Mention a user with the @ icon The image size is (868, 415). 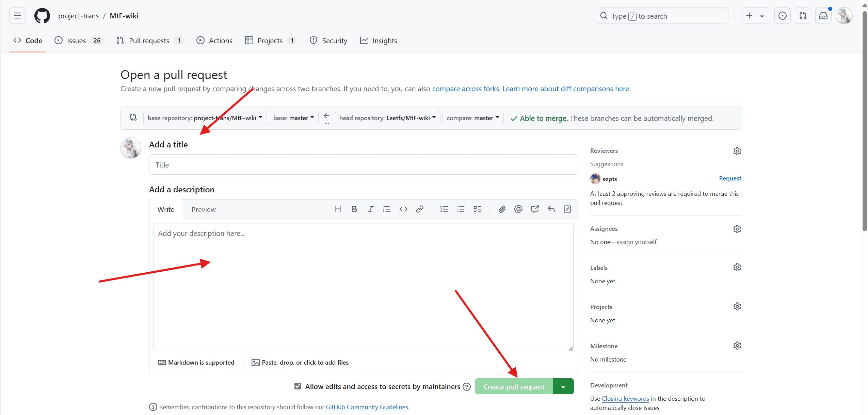(518, 209)
